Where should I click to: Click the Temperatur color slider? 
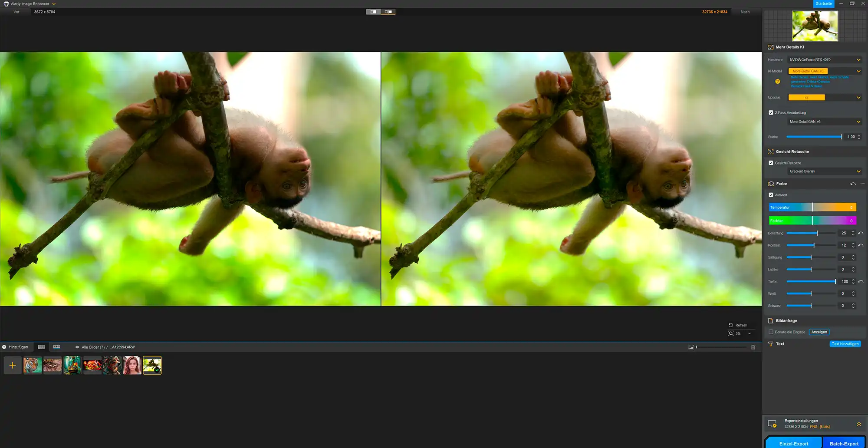[x=812, y=208]
